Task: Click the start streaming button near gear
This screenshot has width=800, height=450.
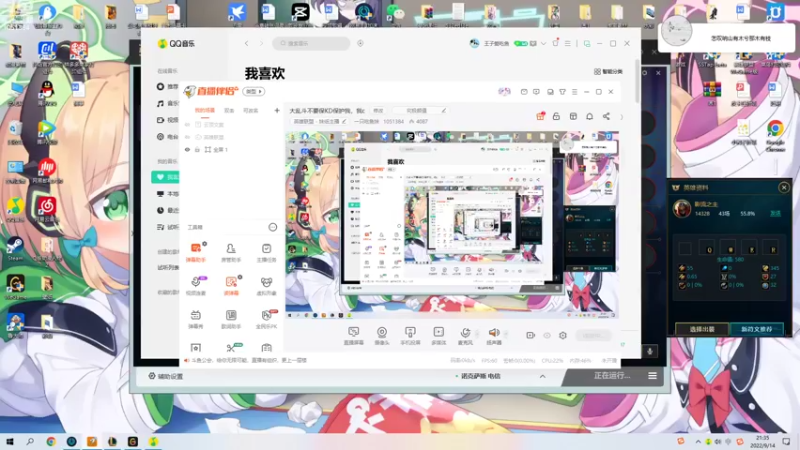Action: (593, 335)
